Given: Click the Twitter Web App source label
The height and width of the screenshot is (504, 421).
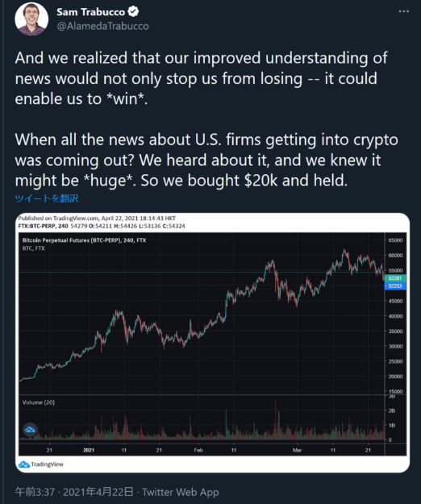Looking at the screenshot, I should [x=181, y=492].
